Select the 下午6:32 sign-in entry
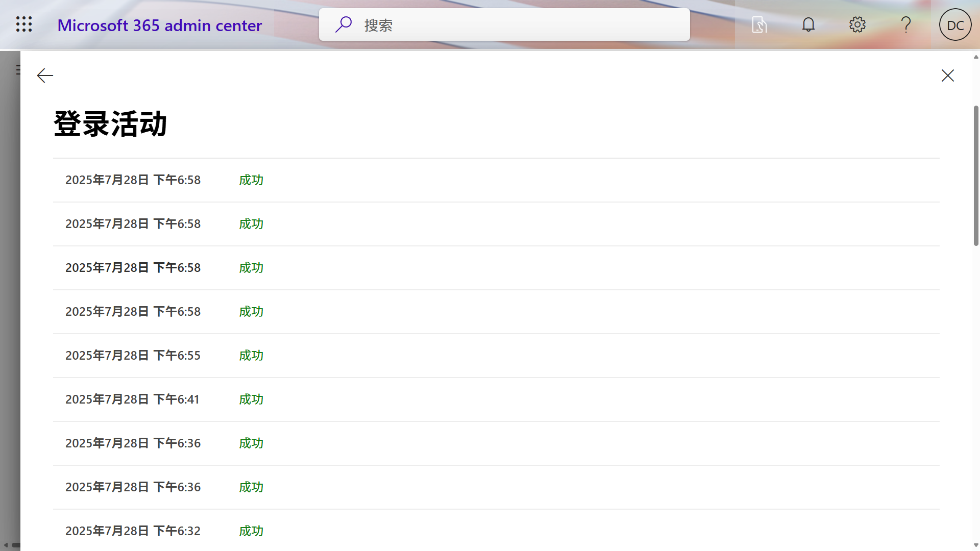Screen dimensions: 980x551 [x=133, y=531]
